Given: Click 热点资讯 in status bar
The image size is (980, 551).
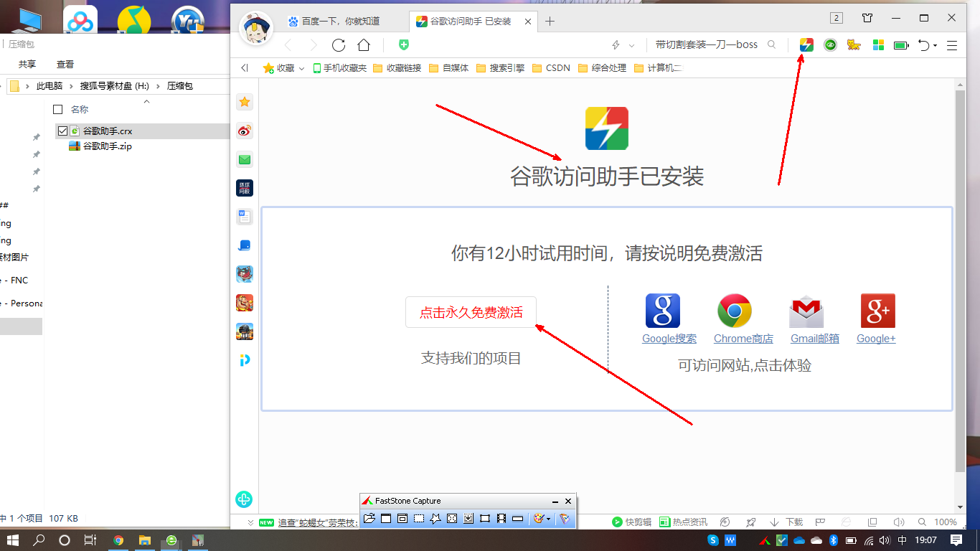Looking at the screenshot, I should tap(684, 522).
